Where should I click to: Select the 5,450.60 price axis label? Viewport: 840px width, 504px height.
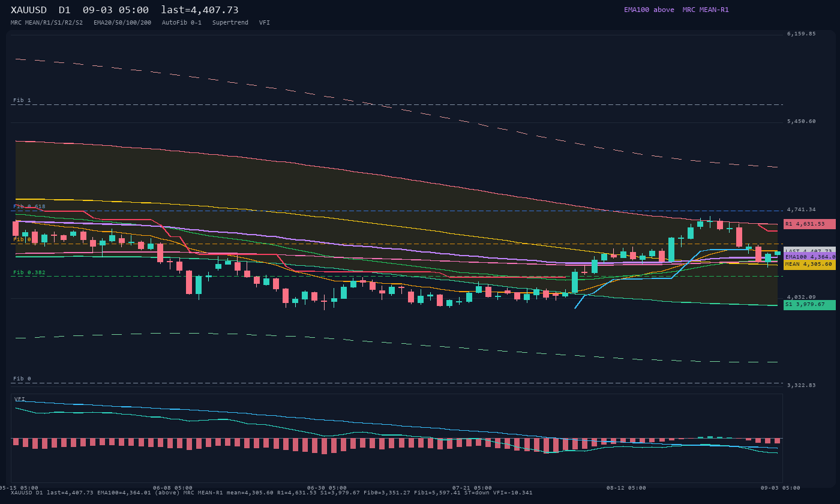802,122
